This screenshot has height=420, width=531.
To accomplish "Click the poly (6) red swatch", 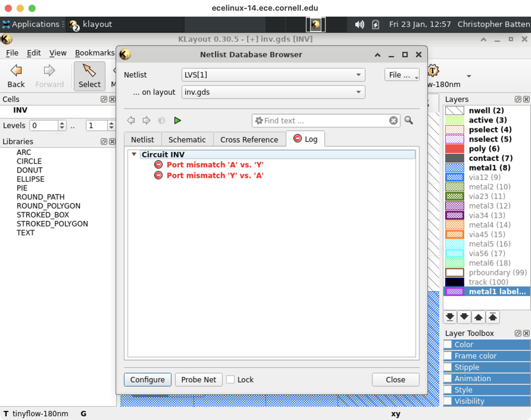I will point(454,149).
